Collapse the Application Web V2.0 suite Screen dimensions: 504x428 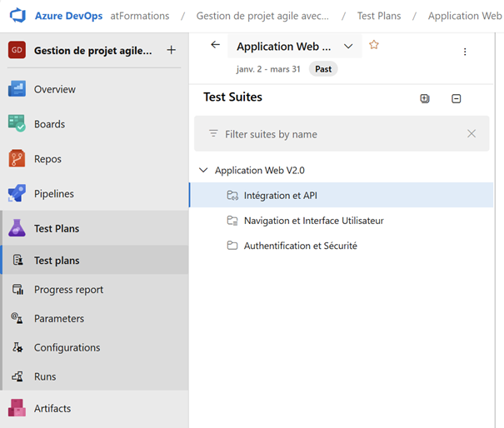(x=203, y=170)
